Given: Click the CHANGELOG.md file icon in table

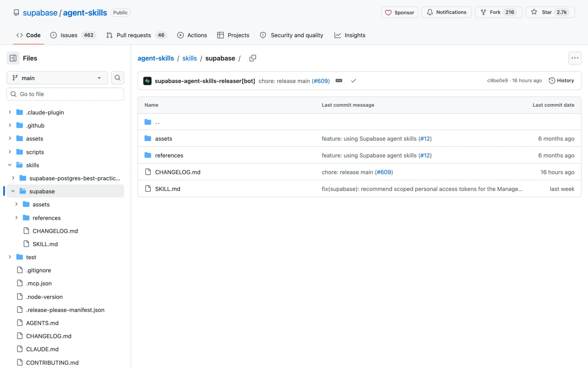Looking at the screenshot, I should coord(148,172).
